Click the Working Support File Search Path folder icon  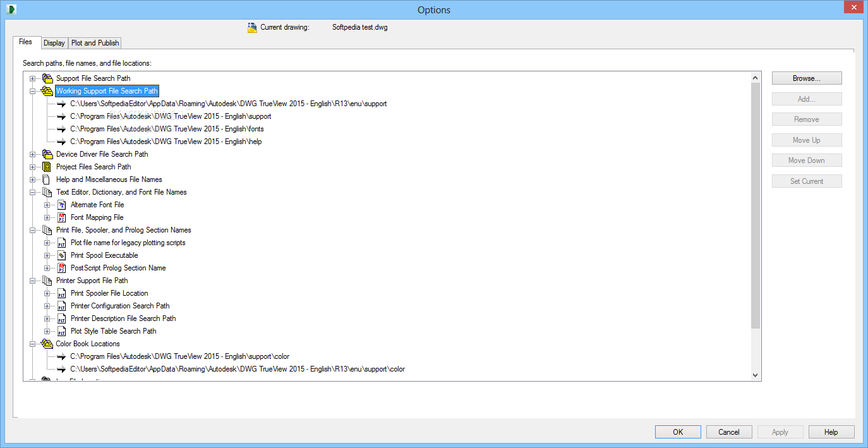tap(47, 91)
